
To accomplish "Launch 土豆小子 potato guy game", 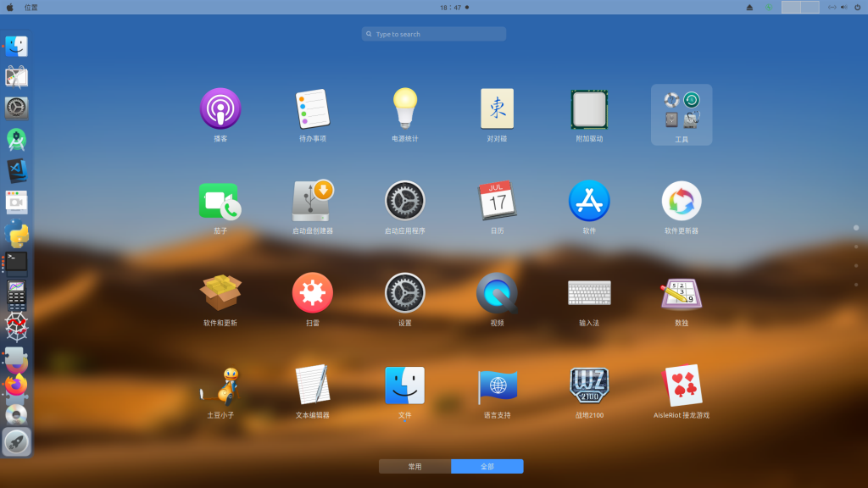I will [220, 385].
